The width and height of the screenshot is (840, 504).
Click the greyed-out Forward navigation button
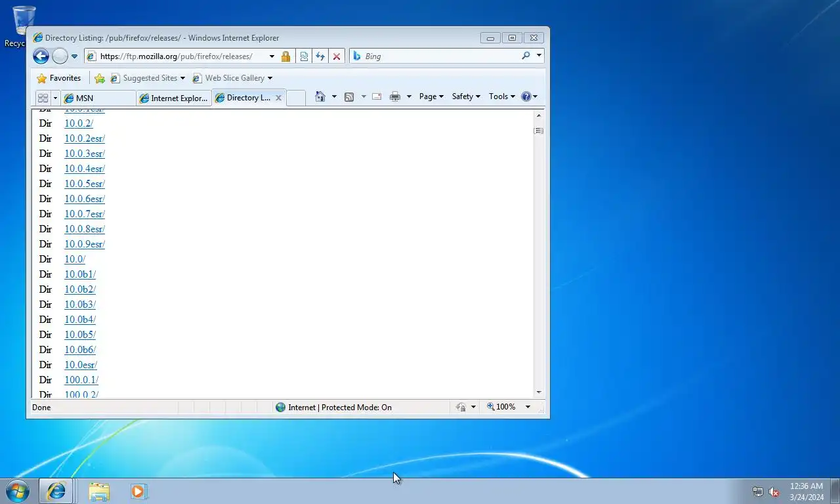tap(60, 56)
